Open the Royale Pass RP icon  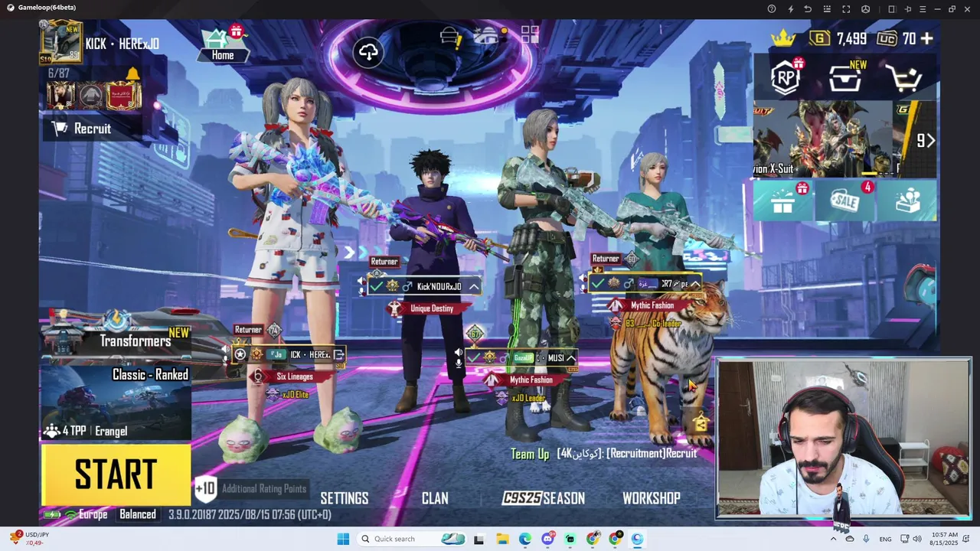click(x=786, y=77)
